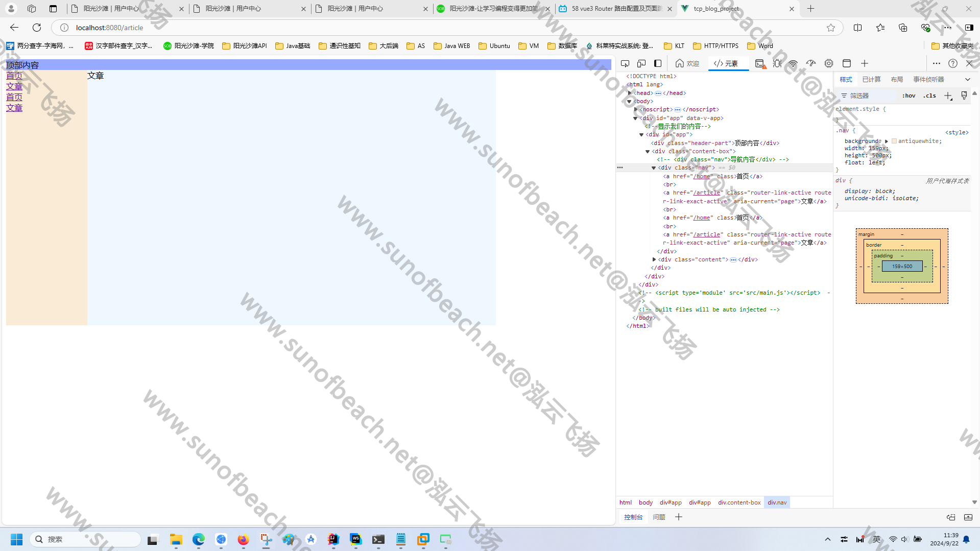Open the collections icon in browser toolbar
This screenshot has height=551, width=980.
coord(903,28)
